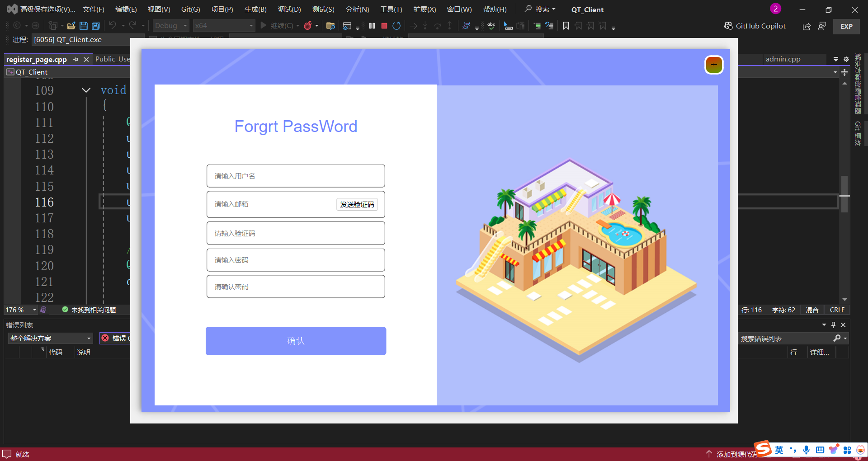
Task: Toggle the errors filter in error list
Action: coord(115,338)
